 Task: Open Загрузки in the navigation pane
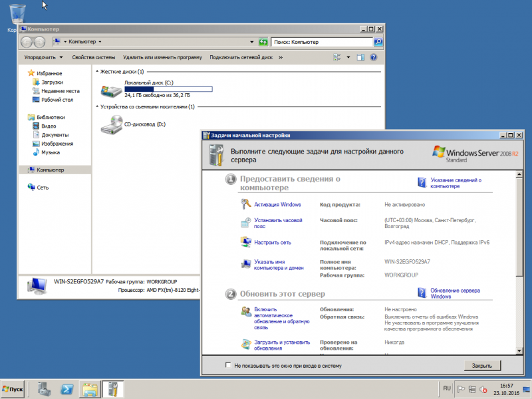pyautogui.click(x=52, y=82)
